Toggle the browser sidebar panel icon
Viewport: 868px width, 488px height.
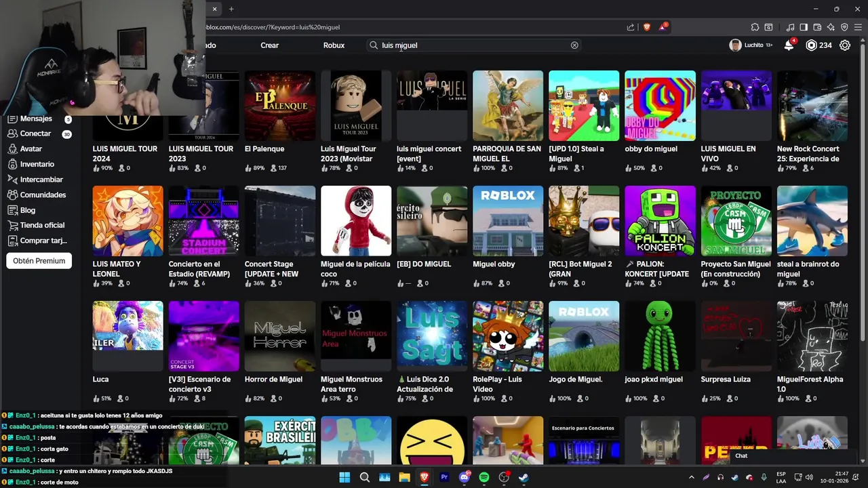(804, 27)
